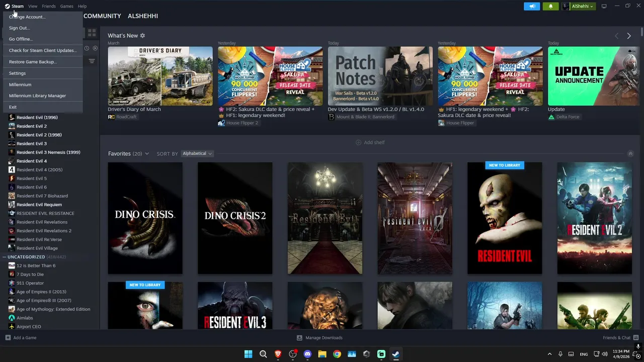Click the Add a Game plus icon
The height and width of the screenshot is (362, 644).
[8, 338]
